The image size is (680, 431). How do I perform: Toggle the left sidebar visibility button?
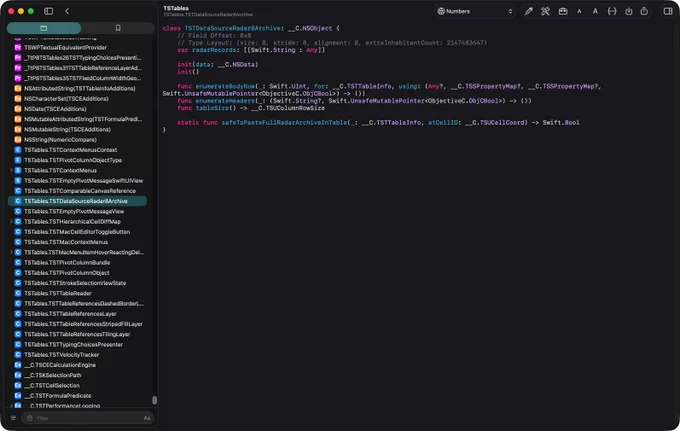[x=49, y=11]
